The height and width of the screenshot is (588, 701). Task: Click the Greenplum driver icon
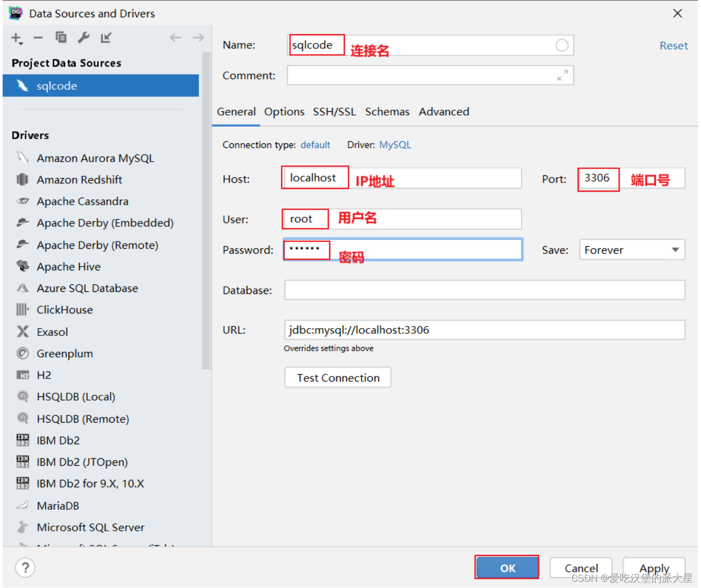point(23,353)
